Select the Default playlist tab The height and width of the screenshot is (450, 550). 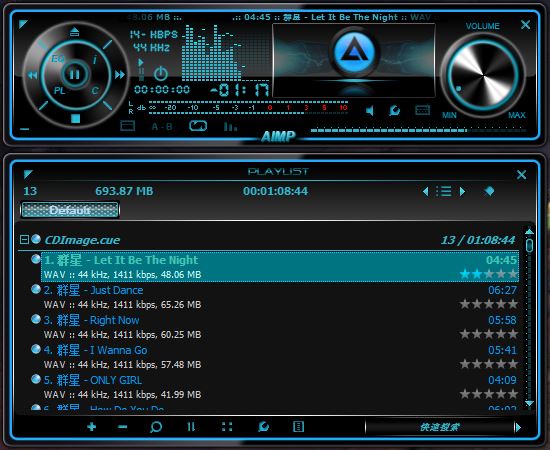(70, 210)
